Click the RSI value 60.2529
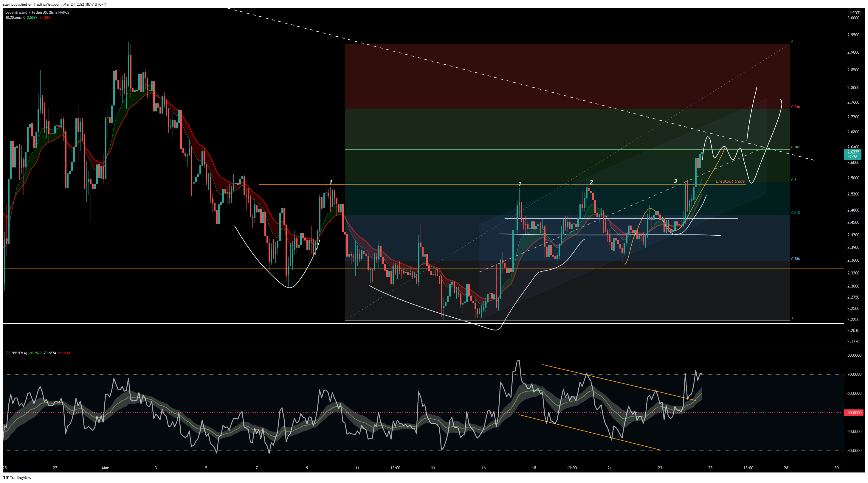The image size is (868, 483). (35, 353)
